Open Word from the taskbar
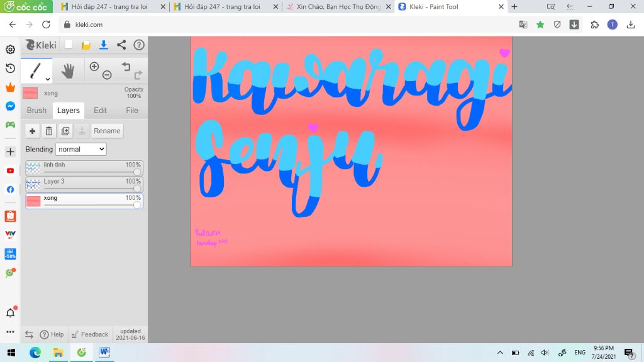 click(x=104, y=353)
